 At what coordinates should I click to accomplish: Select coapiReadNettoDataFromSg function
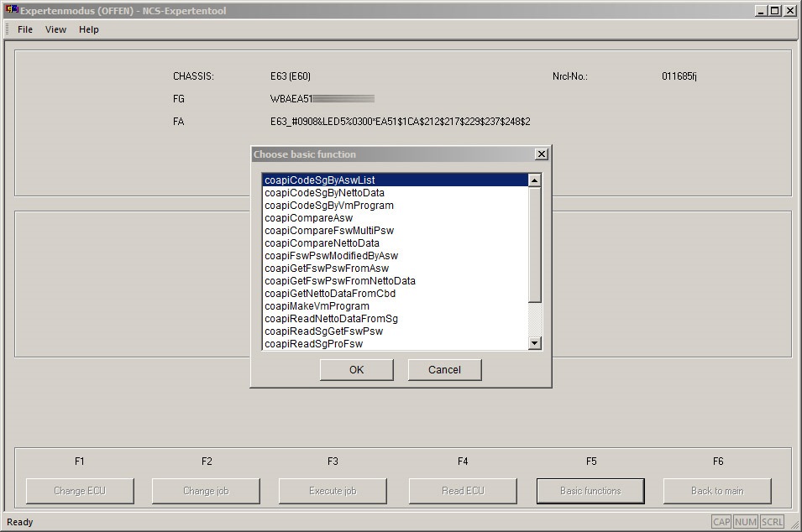coord(395,319)
